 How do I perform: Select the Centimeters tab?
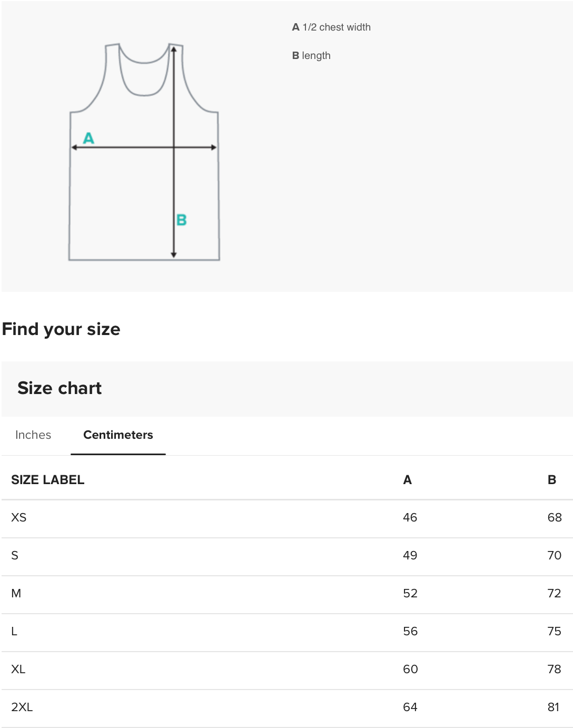click(x=118, y=435)
